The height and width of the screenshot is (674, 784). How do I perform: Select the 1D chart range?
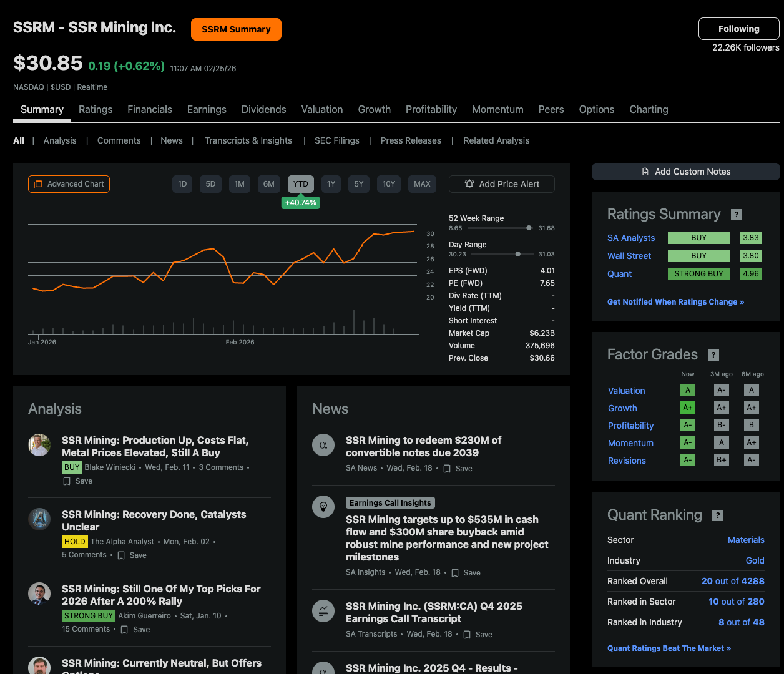click(x=182, y=184)
